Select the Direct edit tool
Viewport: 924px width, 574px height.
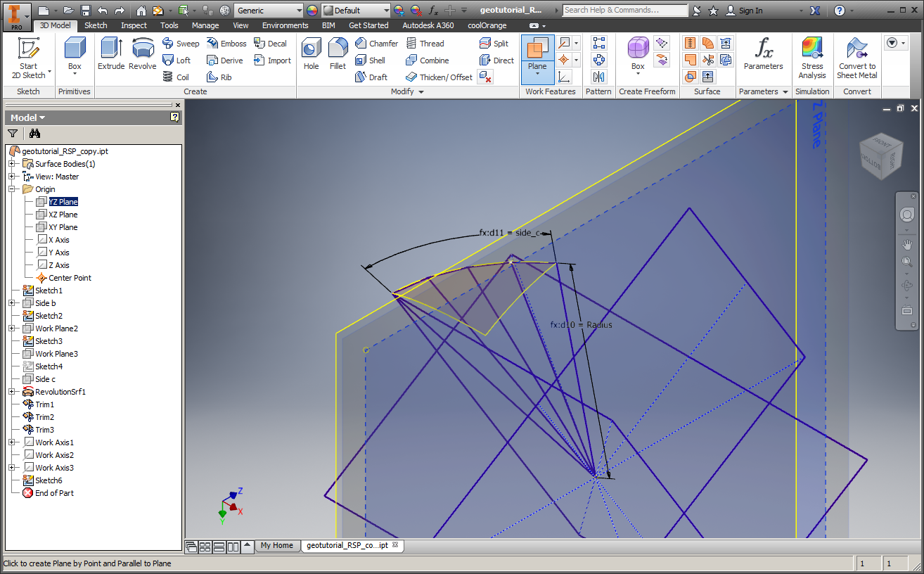click(x=496, y=60)
